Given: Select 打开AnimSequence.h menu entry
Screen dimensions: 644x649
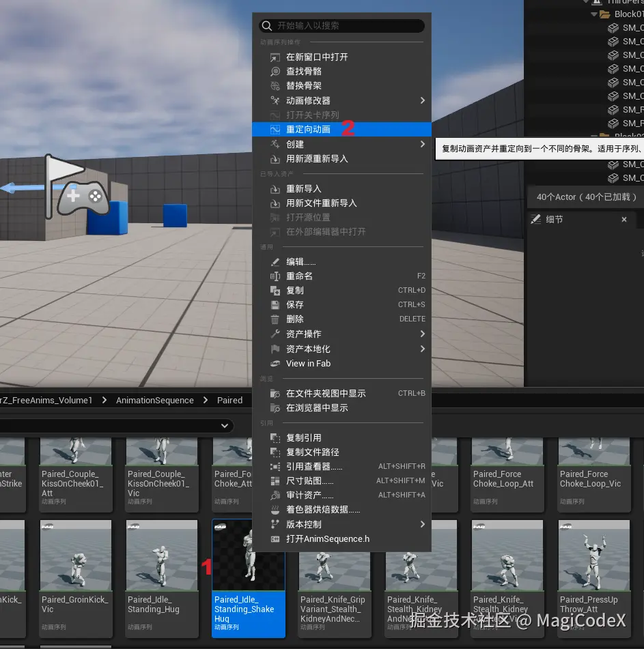Looking at the screenshot, I should [341, 539].
